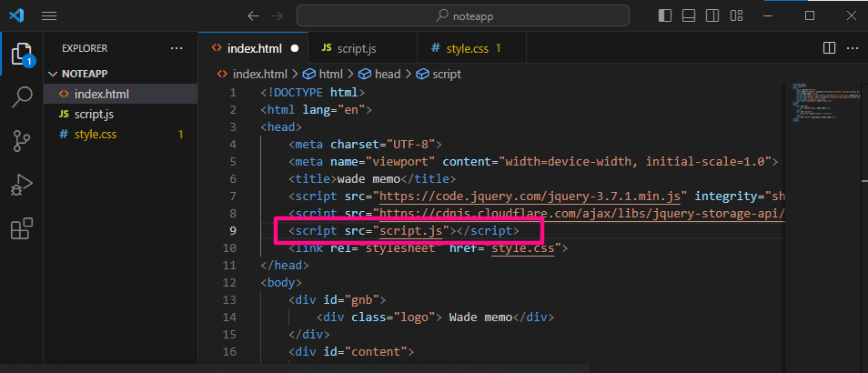The height and width of the screenshot is (373, 868).
Task: Go forward with the right arrow
Action: [x=277, y=16]
